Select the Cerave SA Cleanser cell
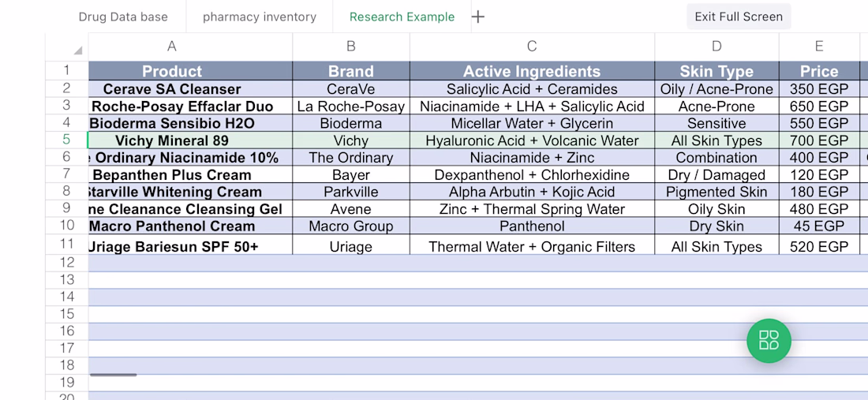The width and height of the screenshot is (868, 400). pos(190,89)
